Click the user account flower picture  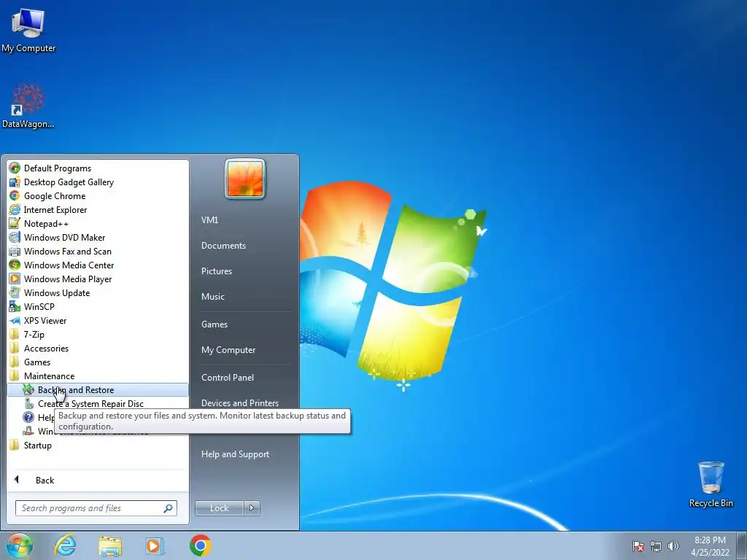pyautogui.click(x=245, y=179)
